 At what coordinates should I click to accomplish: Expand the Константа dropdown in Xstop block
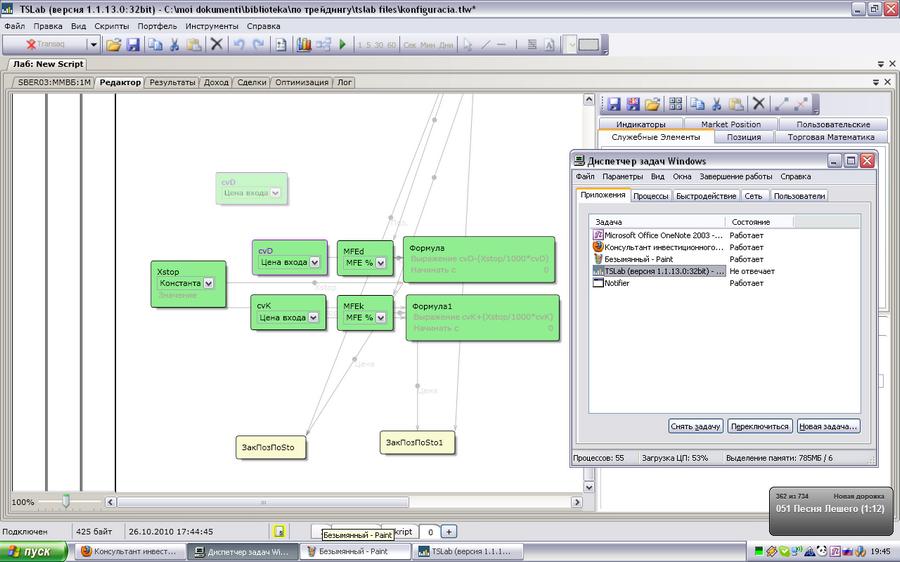209,283
